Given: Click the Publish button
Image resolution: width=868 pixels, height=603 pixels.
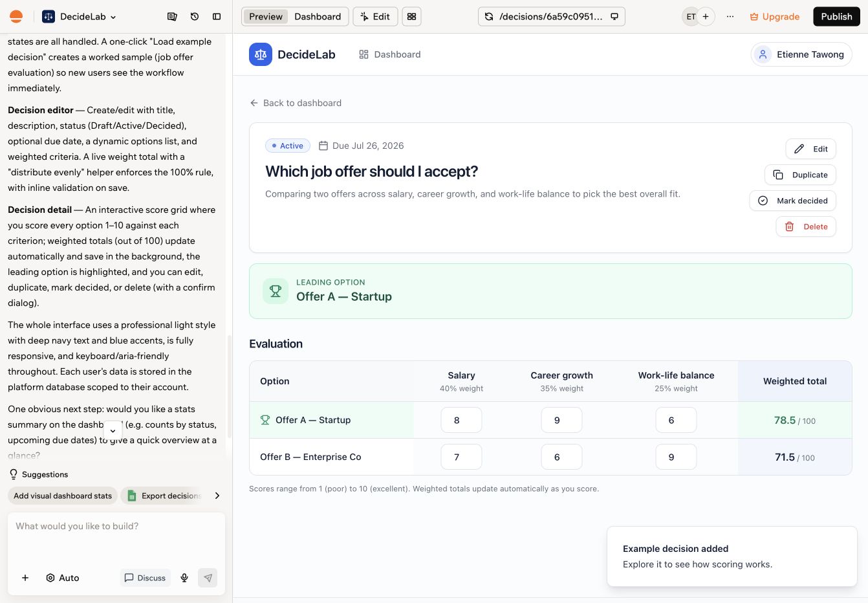Looking at the screenshot, I should (836, 17).
